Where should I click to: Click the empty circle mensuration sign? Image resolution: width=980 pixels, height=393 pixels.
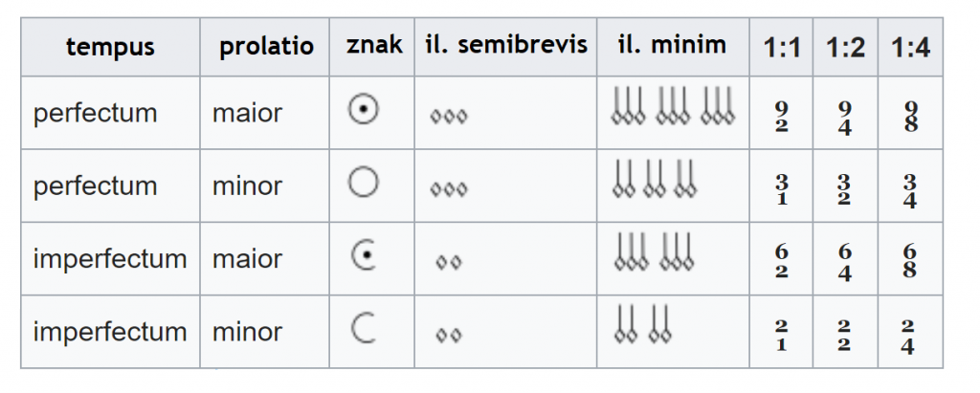pyautogui.click(x=363, y=183)
